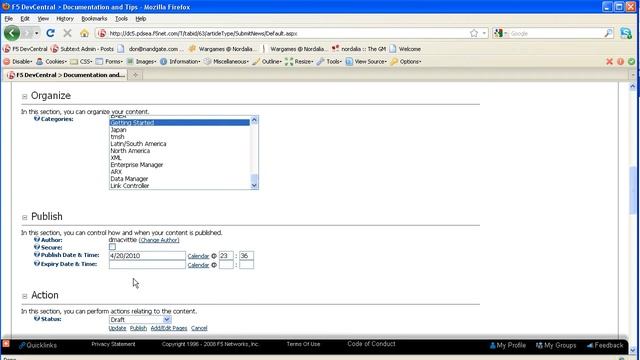
Task: Open a new tab with plus button
Action: (136, 75)
